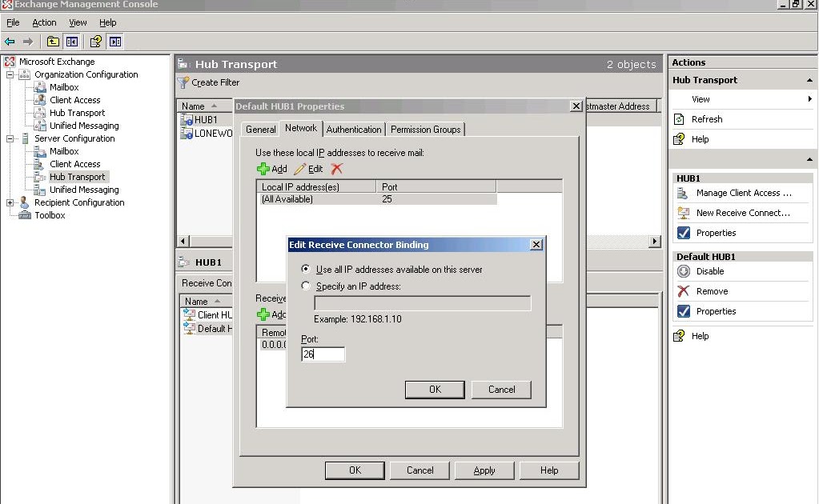Select Use all IP addresses available radio

click(x=306, y=270)
